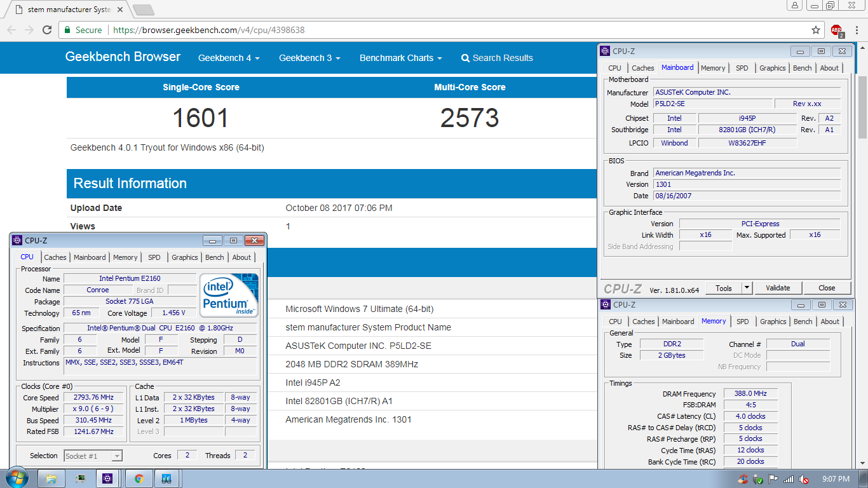Open About tab in CPU-Z Mainboard window
The height and width of the screenshot is (488, 868).
(829, 68)
